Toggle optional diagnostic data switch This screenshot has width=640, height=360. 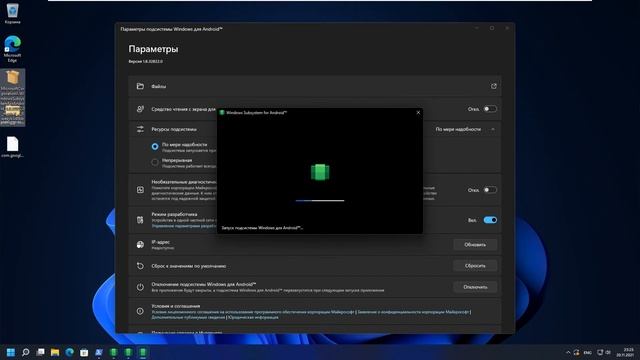coord(490,190)
